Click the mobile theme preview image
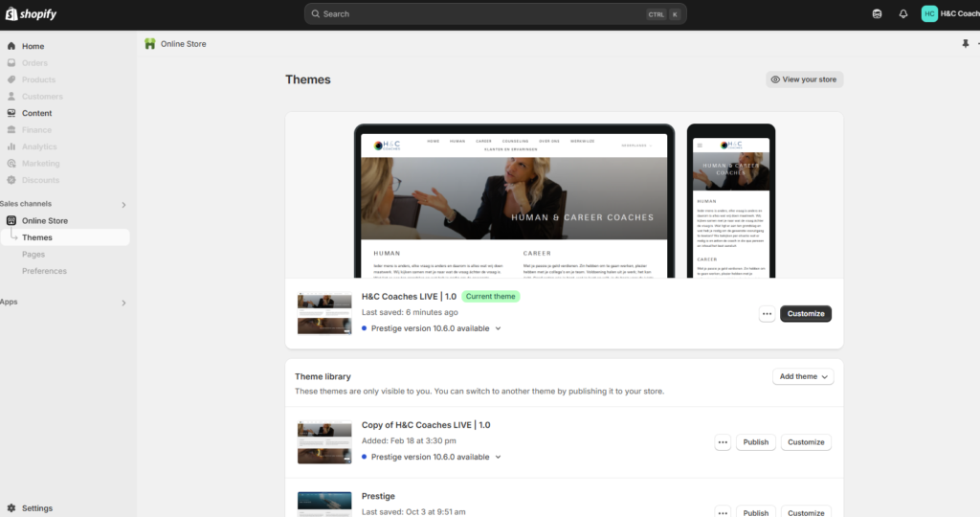The width and height of the screenshot is (980, 517). pyautogui.click(x=731, y=201)
